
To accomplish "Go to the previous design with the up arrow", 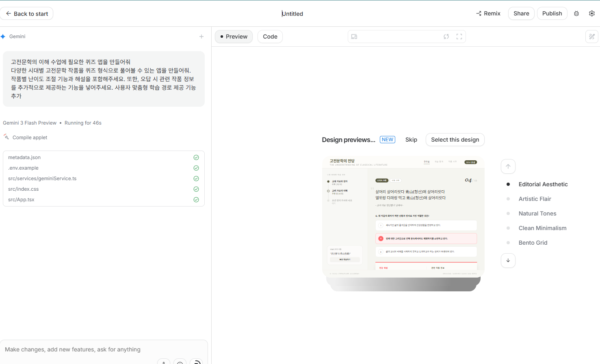I will tap(508, 166).
